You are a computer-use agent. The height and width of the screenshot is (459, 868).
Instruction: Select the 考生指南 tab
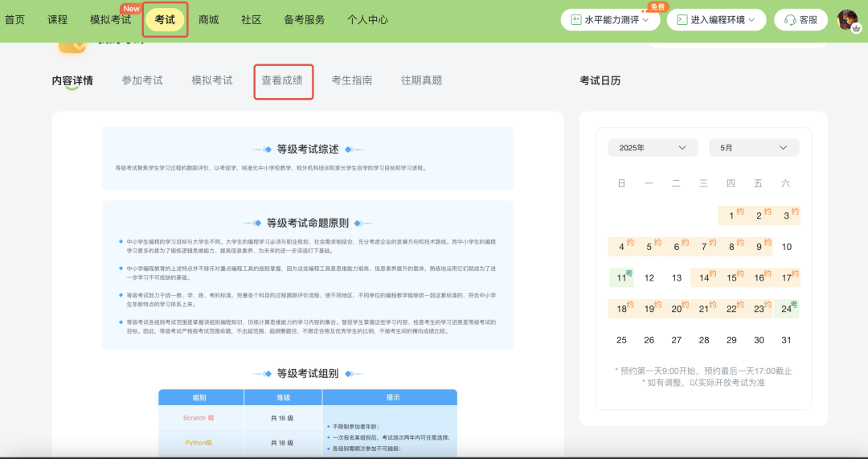click(x=352, y=80)
